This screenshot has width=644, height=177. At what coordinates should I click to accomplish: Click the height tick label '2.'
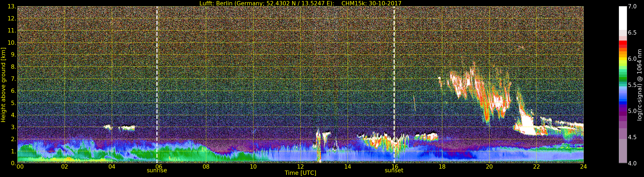click(x=13, y=139)
